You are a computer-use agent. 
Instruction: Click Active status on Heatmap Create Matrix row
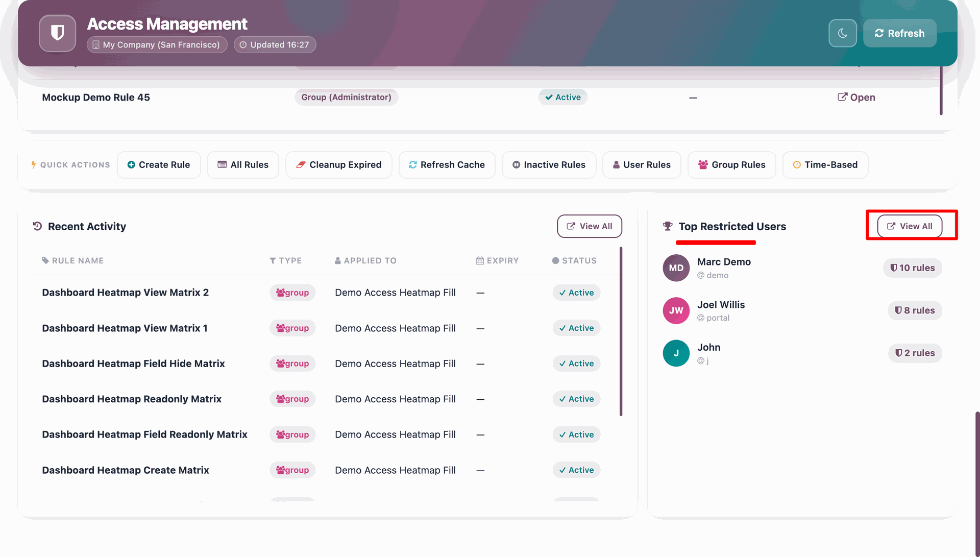tap(576, 470)
